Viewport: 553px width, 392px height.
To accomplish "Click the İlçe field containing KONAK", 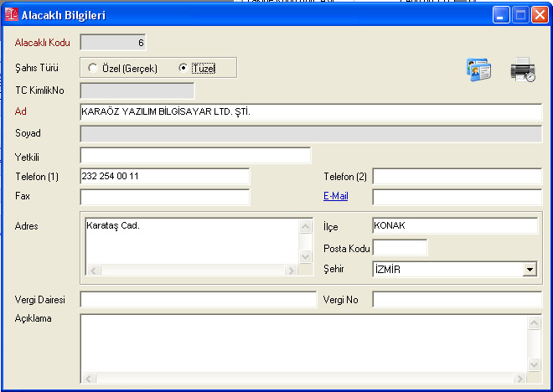I will pyautogui.click(x=455, y=225).
